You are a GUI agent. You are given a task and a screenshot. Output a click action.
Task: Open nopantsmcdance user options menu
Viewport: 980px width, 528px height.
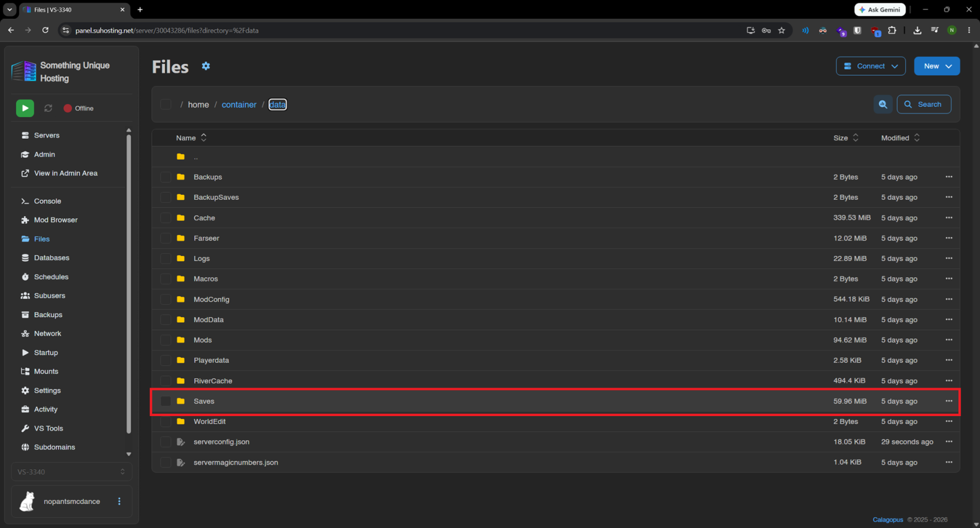pos(120,501)
